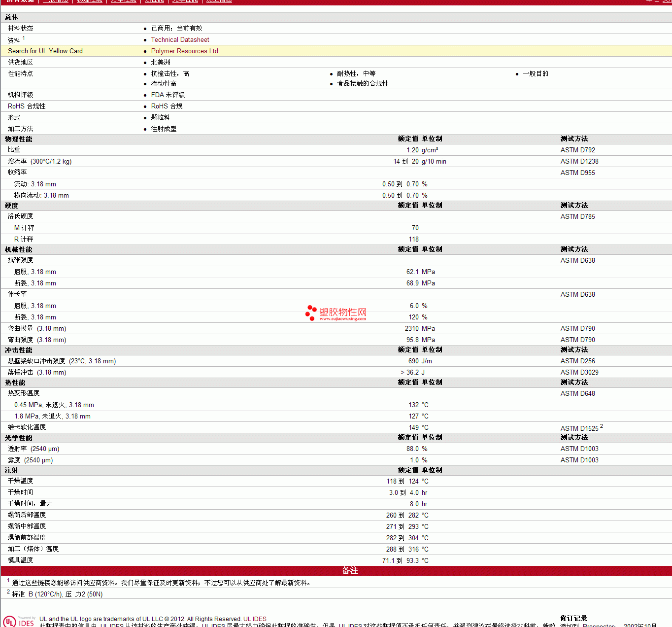Select the 颗粒料 form value
Viewport: 672px width, 627px height.
pyautogui.click(x=161, y=118)
